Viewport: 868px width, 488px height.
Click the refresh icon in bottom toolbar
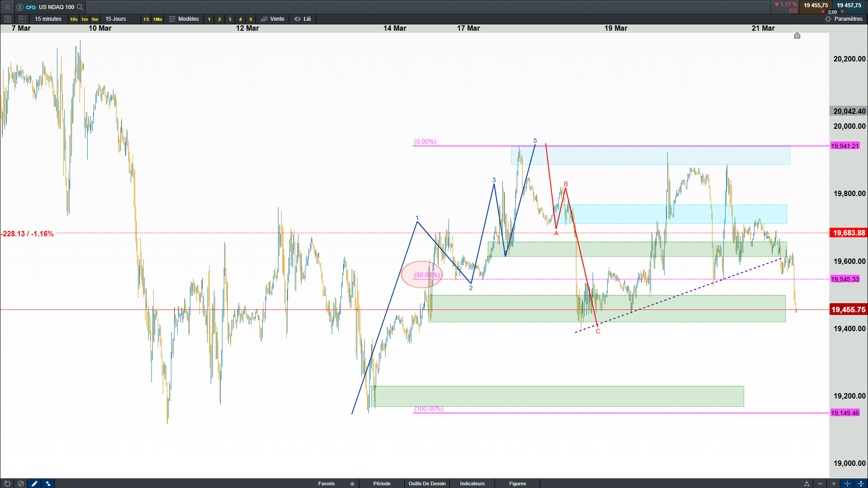point(7,483)
